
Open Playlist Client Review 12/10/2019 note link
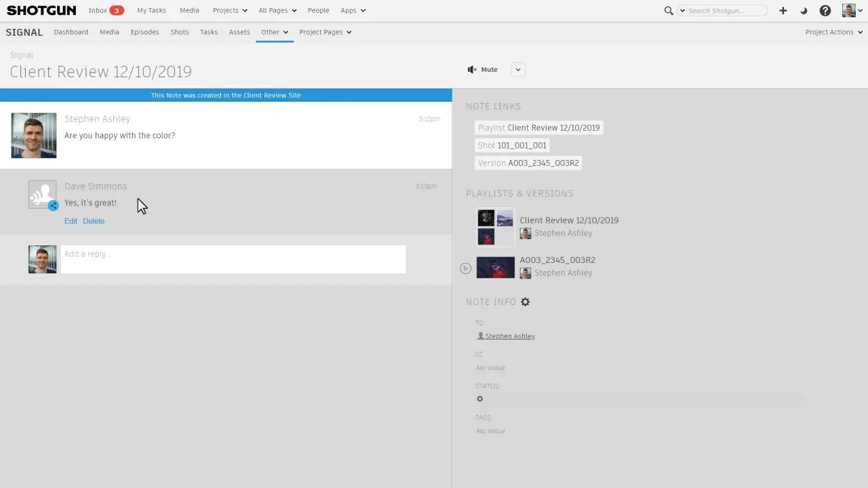(539, 127)
